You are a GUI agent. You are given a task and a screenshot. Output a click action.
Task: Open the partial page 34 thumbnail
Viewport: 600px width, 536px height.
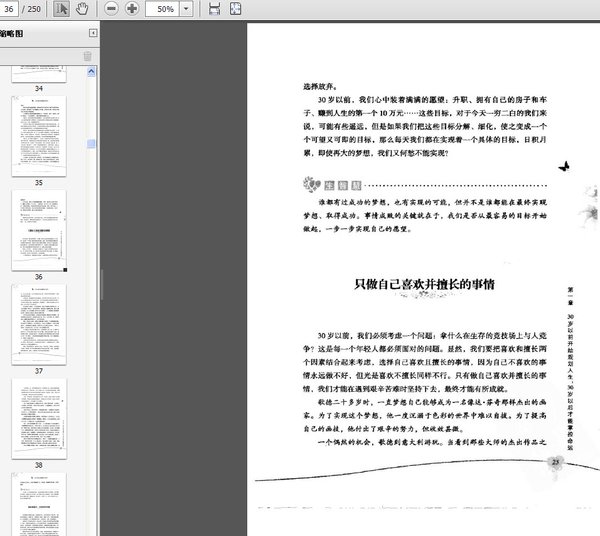[x=39, y=74]
